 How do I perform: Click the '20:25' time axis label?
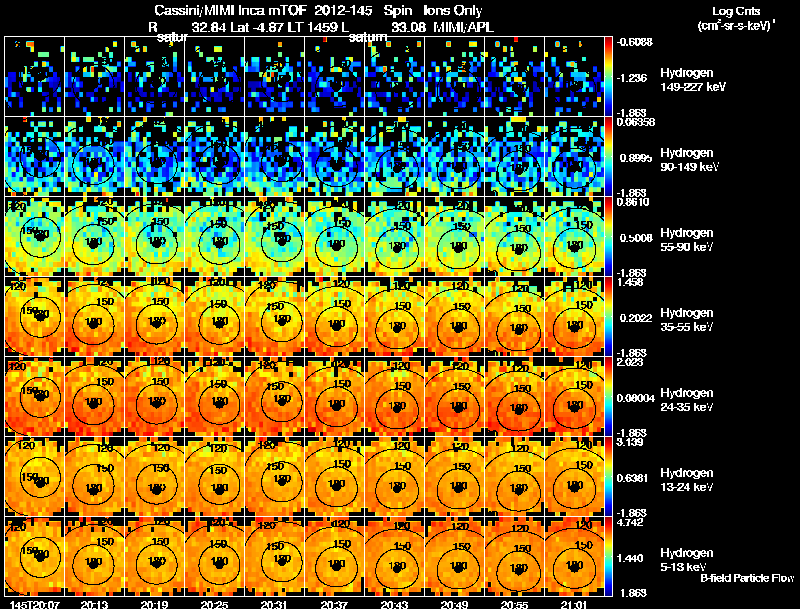click(x=214, y=604)
